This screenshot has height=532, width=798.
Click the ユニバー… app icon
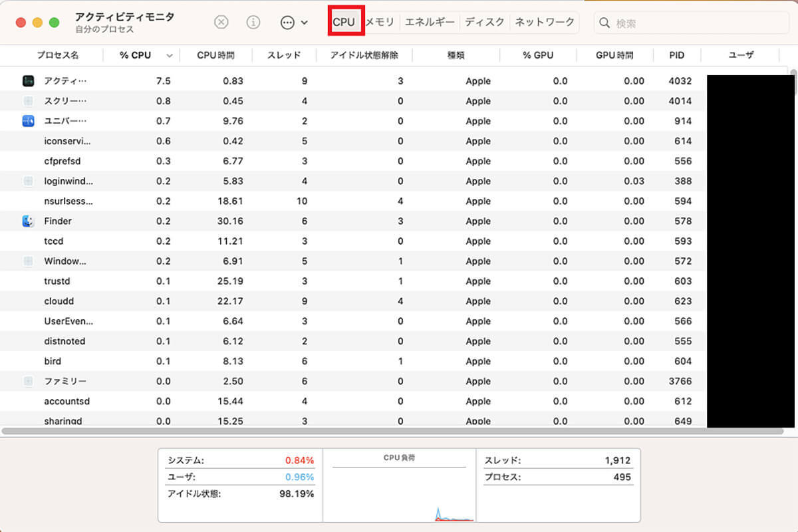(28, 121)
